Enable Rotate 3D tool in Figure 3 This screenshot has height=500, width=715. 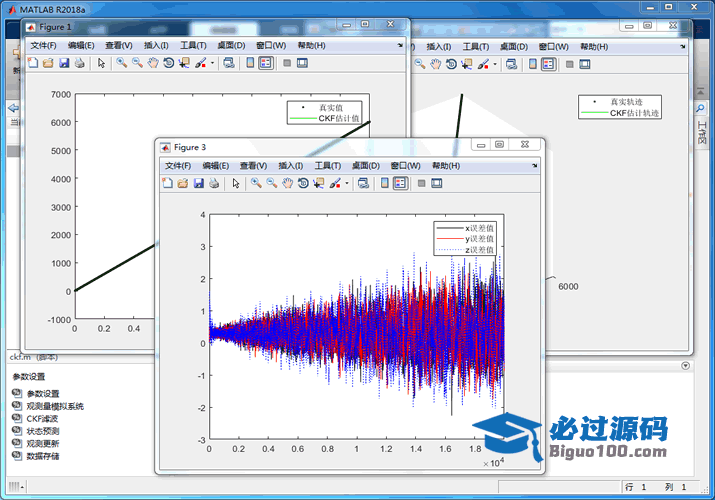[303, 183]
